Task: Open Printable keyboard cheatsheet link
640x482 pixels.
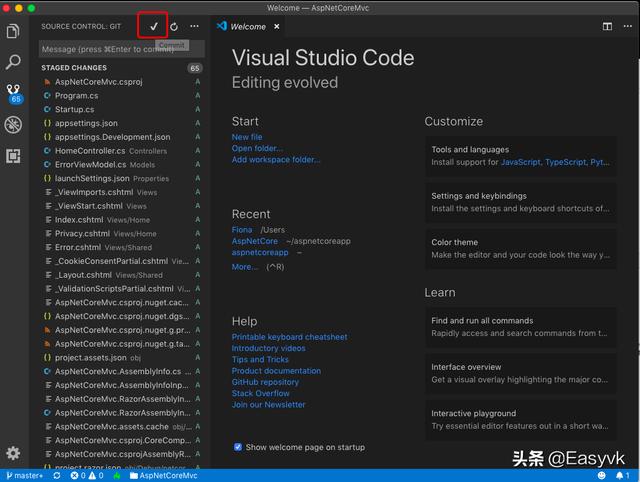Action: coord(289,337)
